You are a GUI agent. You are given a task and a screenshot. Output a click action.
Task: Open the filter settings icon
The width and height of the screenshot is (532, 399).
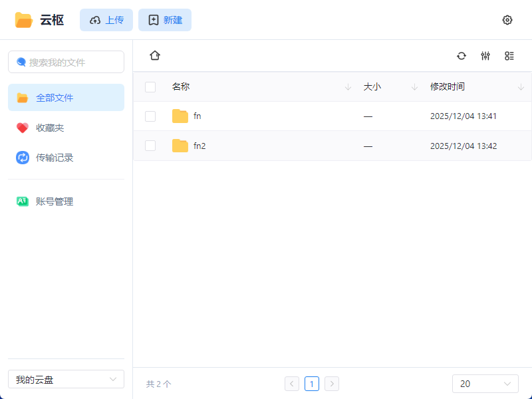[x=485, y=56]
